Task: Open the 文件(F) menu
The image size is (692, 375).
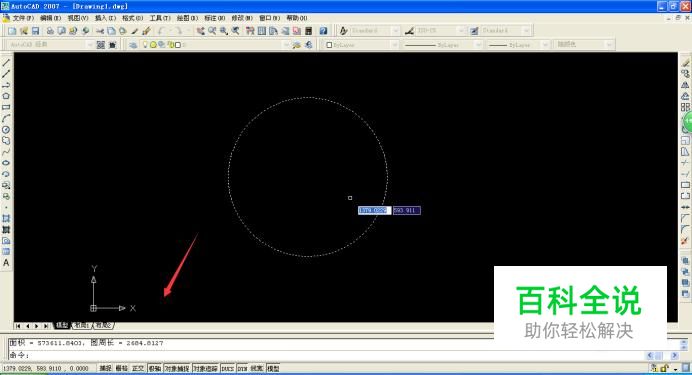Action: pos(23,18)
